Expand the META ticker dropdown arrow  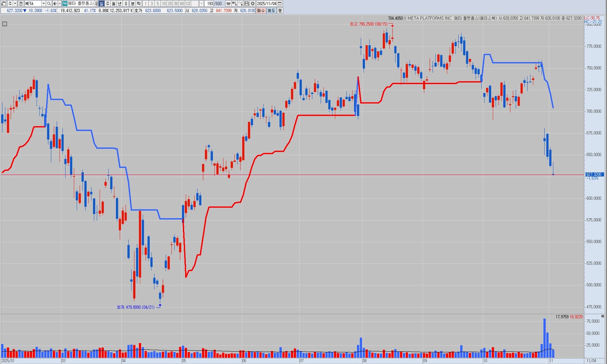click(x=44, y=3)
